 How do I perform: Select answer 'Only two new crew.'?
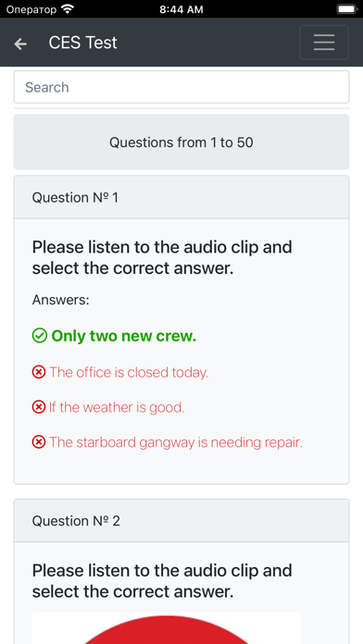point(124,336)
